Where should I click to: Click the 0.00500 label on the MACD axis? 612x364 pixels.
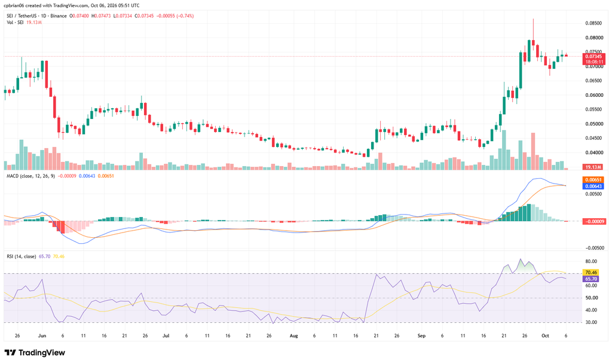pyautogui.click(x=593, y=194)
